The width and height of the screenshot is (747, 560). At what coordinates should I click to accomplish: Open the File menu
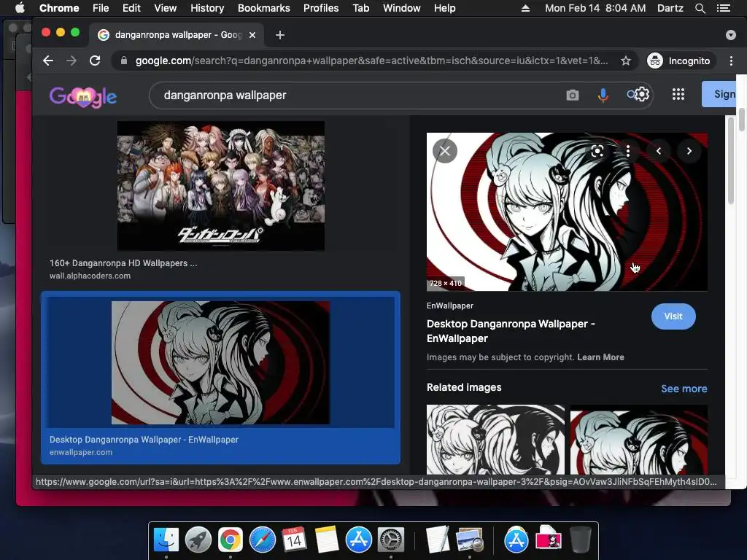[x=101, y=8]
